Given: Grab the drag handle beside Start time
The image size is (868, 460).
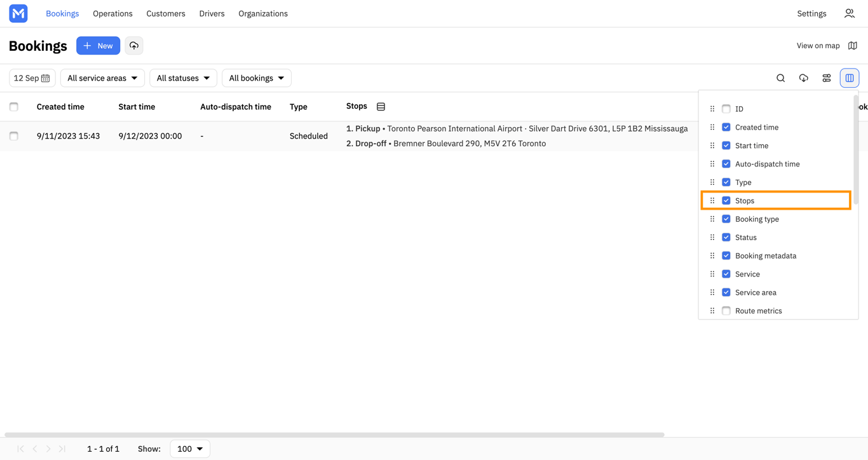Looking at the screenshot, I should [712, 145].
